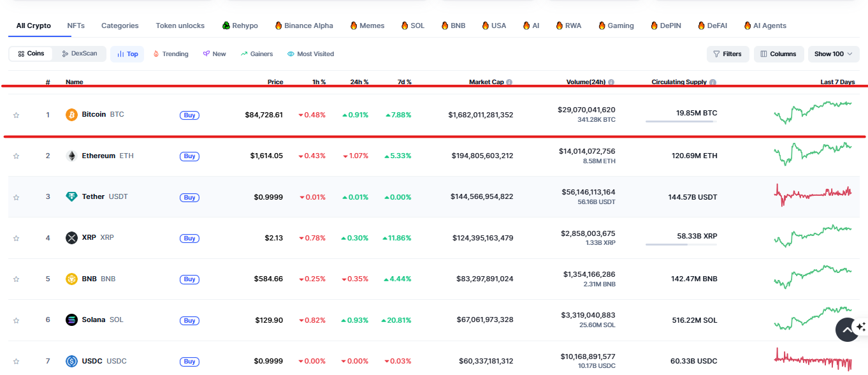Image resolution: width=868 pixels, height=375 pixels.
Task: Click the Ethereum logo icon
Action: [x=72, y=156]
